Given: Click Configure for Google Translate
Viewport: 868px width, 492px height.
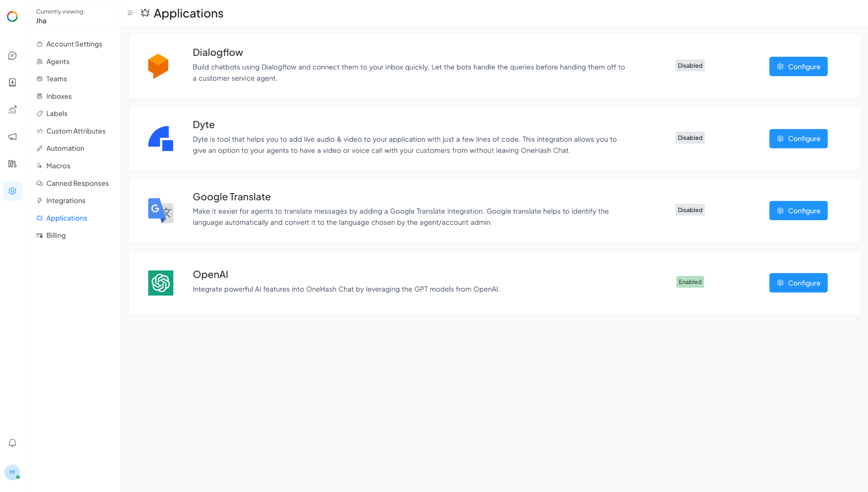Looking at the screenshot, I should pos(798,211).
